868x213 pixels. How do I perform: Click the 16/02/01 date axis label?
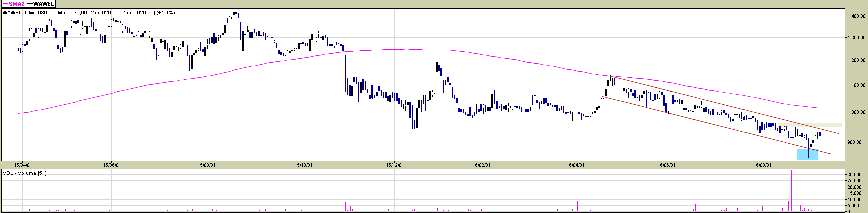(x=481, y=164)
